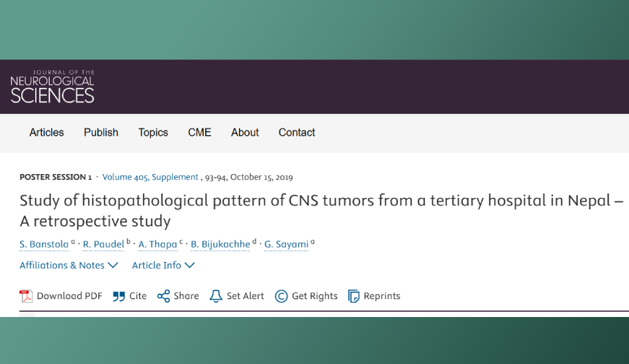Click the bell Set Alert icon

(216, 296)
